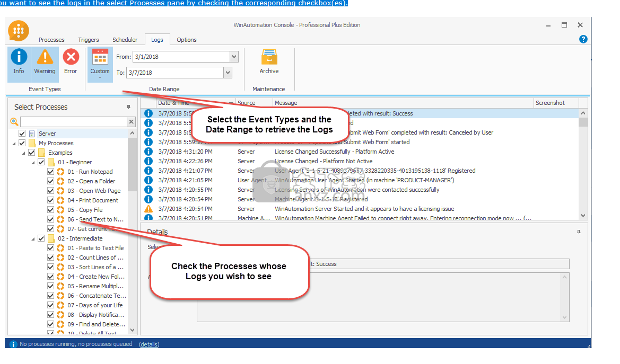Sort logs by the Source column header

click(254, 103)
